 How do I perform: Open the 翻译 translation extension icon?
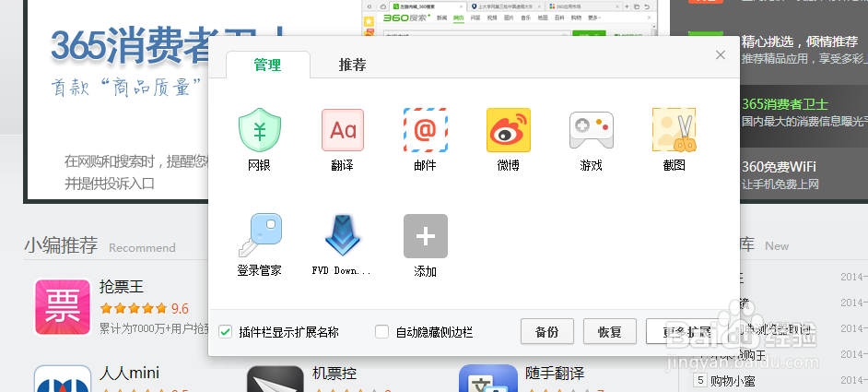coord(342,130)
